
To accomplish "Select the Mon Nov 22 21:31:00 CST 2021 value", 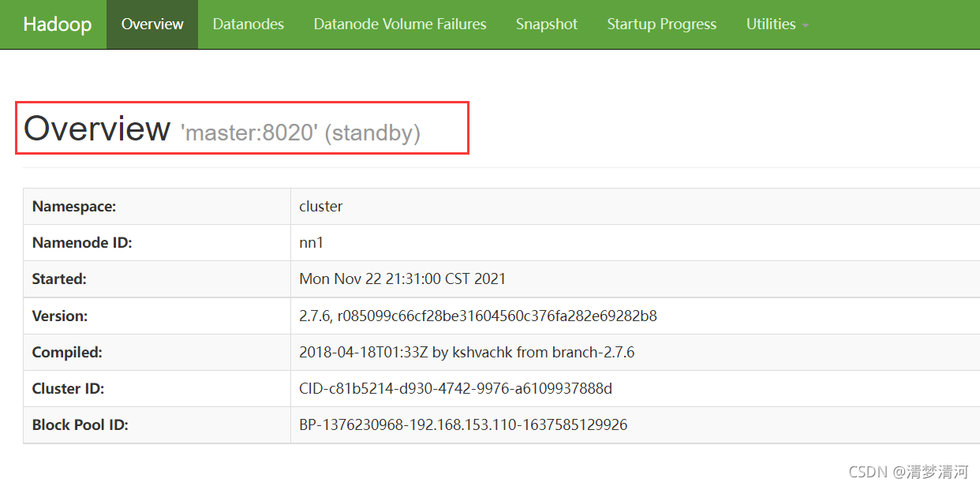I will click(x=402, y=279).
